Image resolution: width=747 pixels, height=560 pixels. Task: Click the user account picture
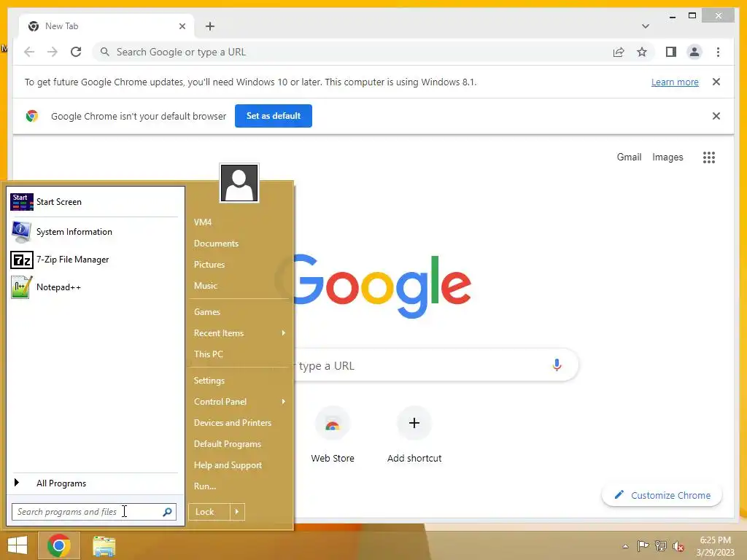pyautogui.click(x=239, y=183)
